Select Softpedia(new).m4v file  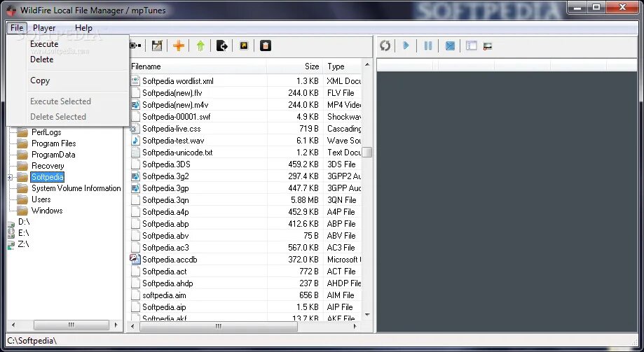coord(175,105)
